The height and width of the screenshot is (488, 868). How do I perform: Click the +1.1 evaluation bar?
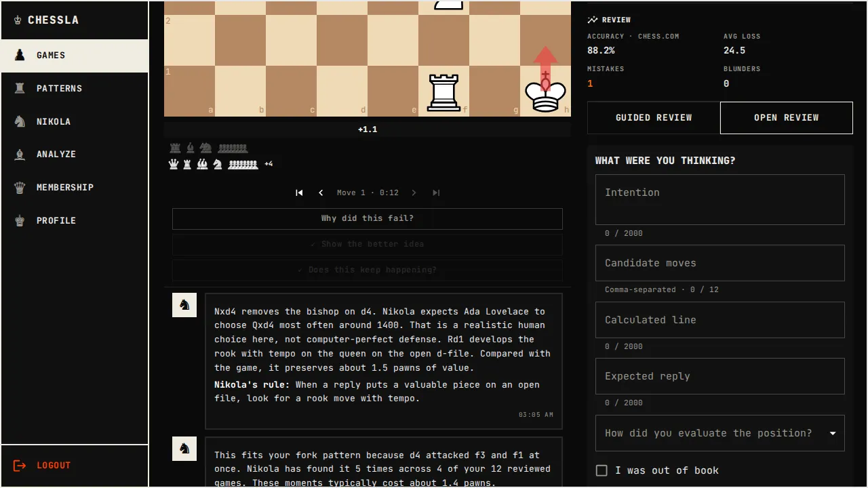pyautogui.click(x=368, y=129)
